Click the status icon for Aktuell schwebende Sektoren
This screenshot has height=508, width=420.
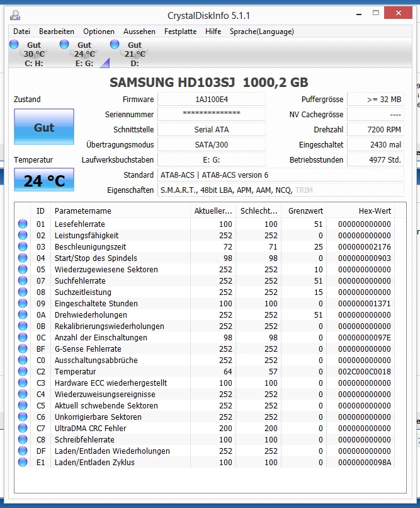(x=23, y=405)
